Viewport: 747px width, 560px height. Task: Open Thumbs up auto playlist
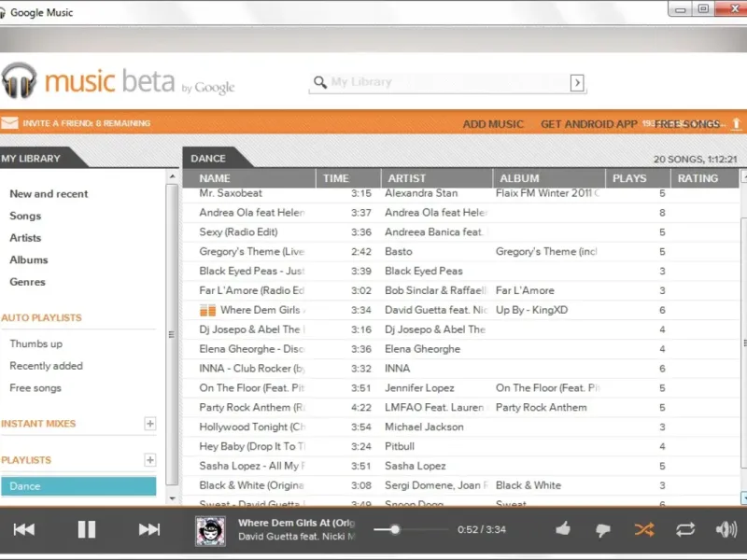pos(35,343)
